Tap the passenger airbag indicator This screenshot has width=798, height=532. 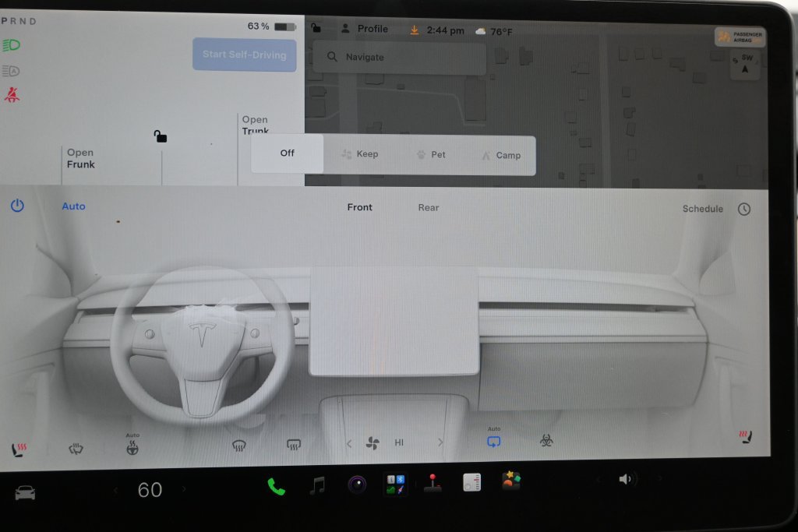740,37
